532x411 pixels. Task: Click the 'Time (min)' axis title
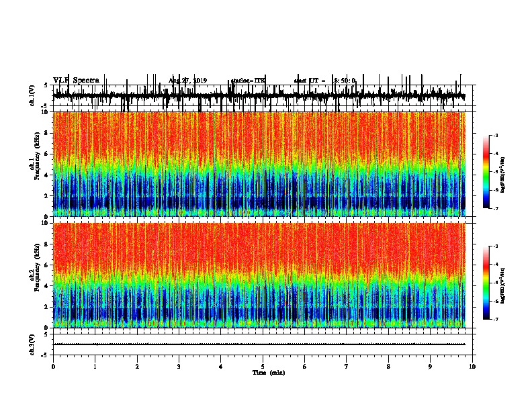point(269,373)
